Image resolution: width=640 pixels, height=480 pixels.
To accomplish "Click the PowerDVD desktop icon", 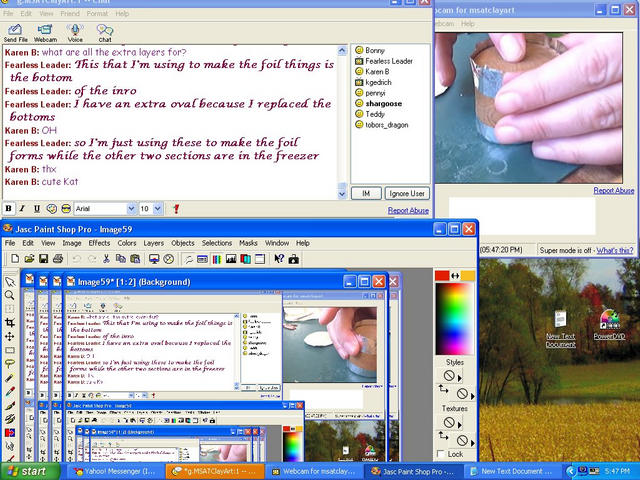I will [x=609, y=325].
